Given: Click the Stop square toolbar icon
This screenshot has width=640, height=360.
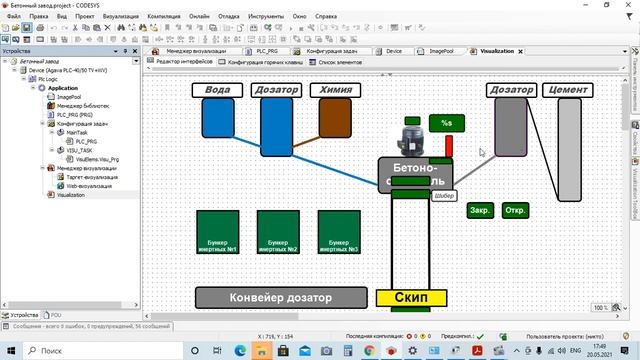Looking at the screenshot, I should [301, 28].
